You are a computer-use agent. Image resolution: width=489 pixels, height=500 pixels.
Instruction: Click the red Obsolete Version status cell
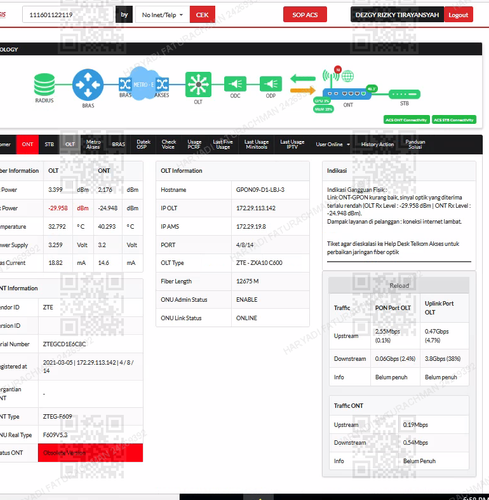coord(90,453)
